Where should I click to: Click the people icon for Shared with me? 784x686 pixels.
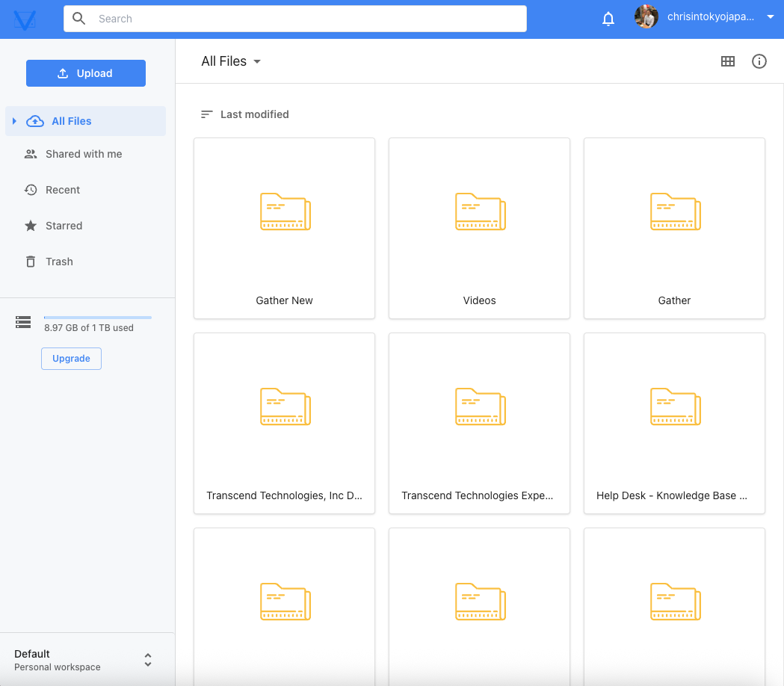click(31, 154)
